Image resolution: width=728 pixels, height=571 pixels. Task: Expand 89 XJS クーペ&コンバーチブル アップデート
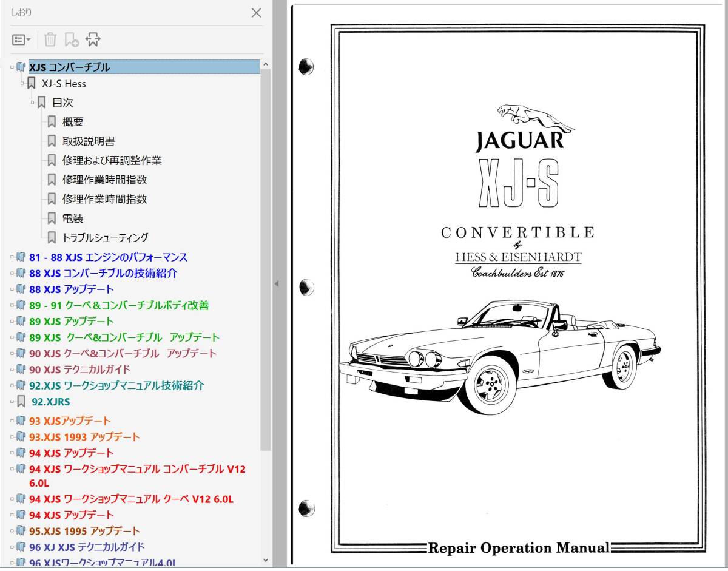(12, 337)
